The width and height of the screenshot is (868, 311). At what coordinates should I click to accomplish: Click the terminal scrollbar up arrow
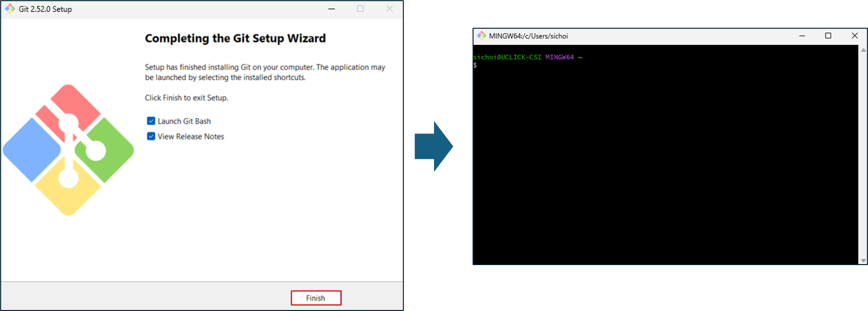coord(863,50)
